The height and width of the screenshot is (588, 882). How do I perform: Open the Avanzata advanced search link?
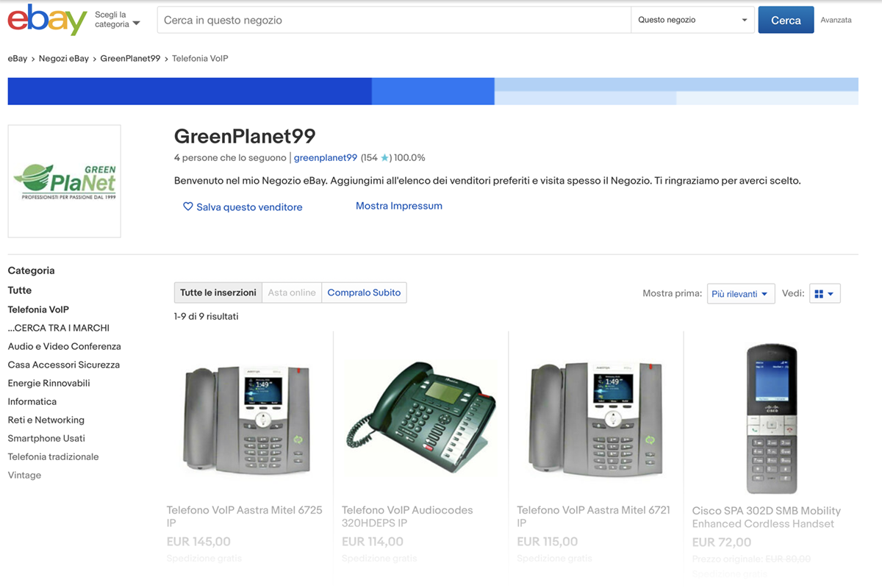(836, 20)
